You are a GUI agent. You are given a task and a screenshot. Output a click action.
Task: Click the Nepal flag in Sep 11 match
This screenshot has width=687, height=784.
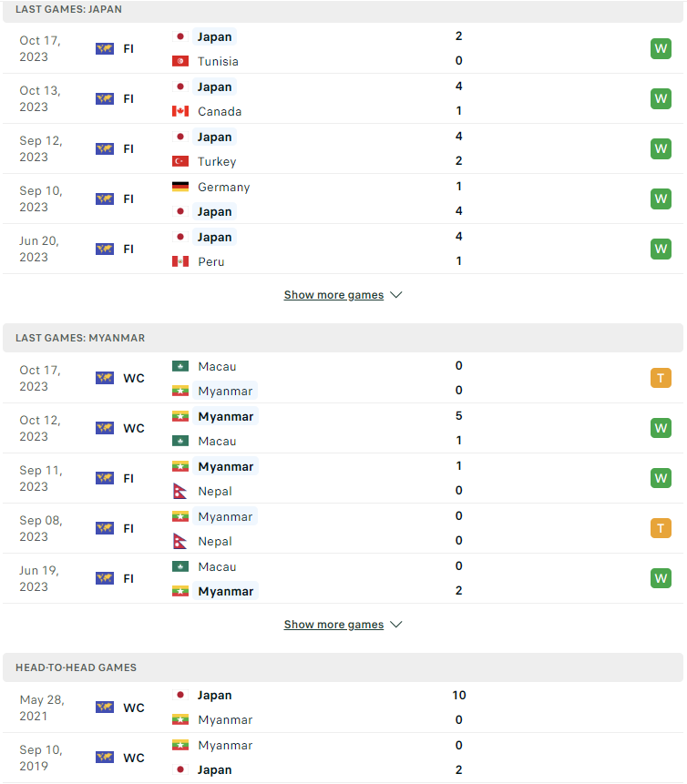pos(180,491)
